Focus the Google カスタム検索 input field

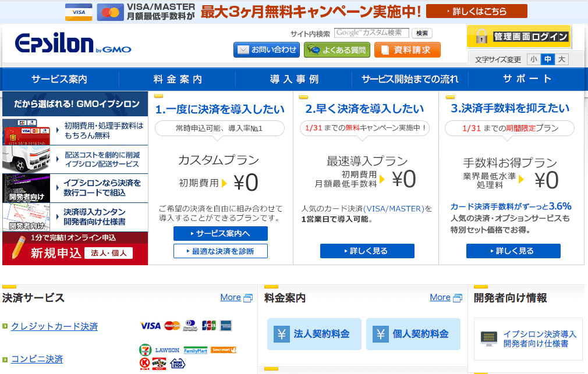[371, 33]
